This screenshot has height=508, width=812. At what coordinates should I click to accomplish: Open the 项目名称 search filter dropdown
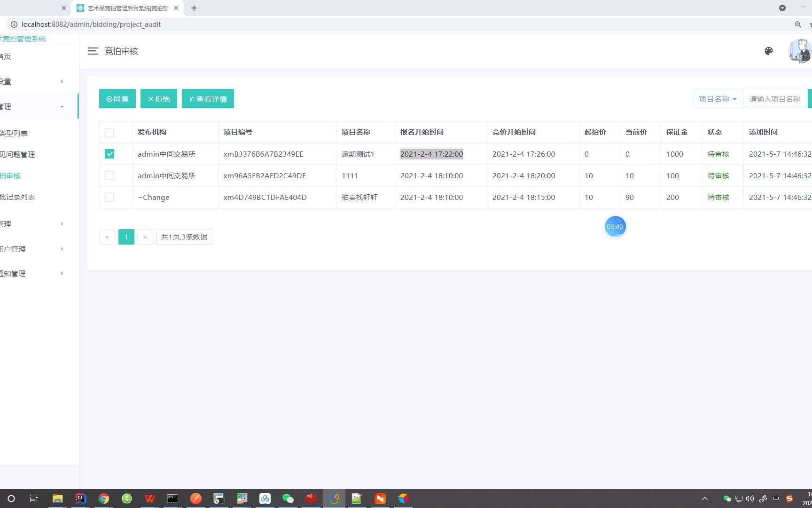(717, 99)
